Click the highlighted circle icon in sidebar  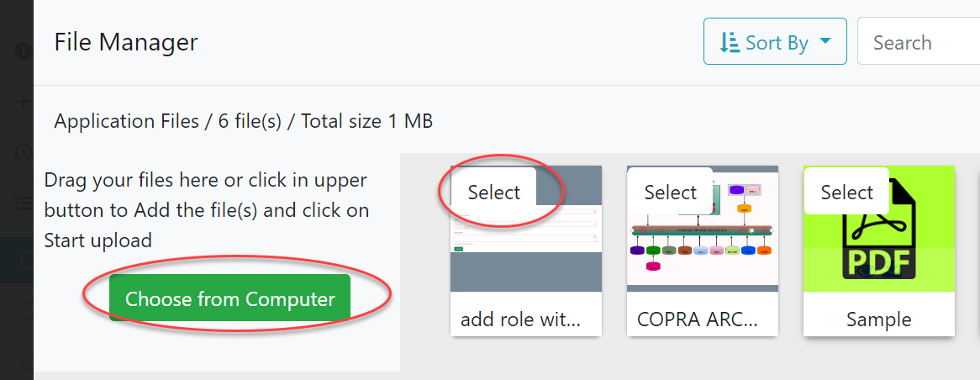[x=25, y=261]
